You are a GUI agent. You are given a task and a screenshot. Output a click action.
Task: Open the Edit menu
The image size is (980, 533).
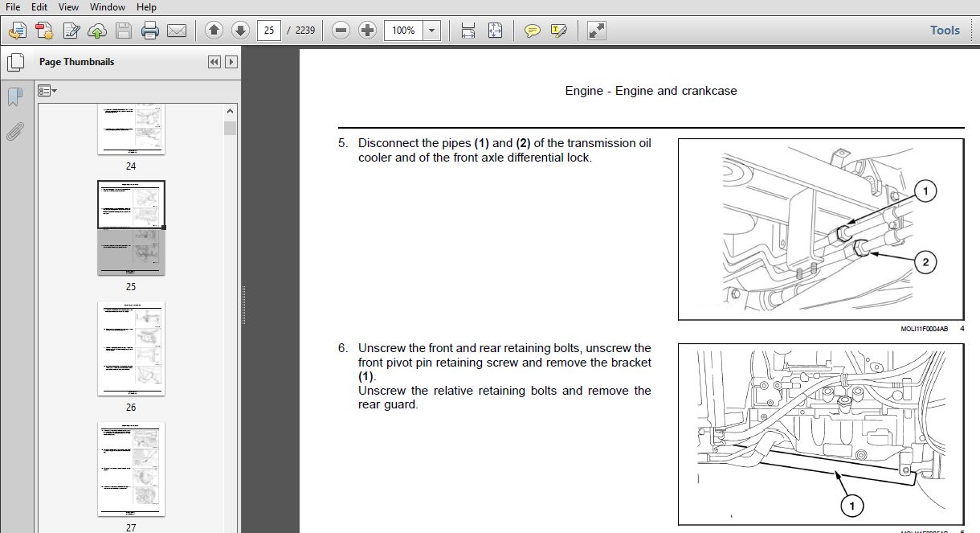[x=39, y=7]
